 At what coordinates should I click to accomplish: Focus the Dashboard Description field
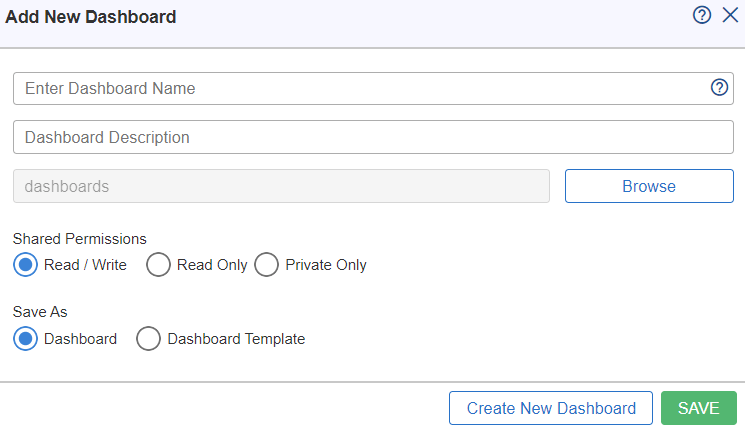373,137
